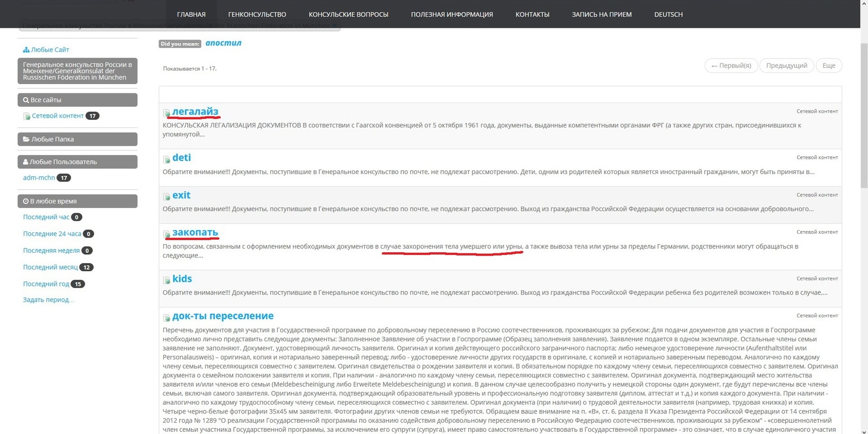The width and height of the screenshot is (868, 434).
Task: Filter by Сетевой контент type
Action: (58, 116)
